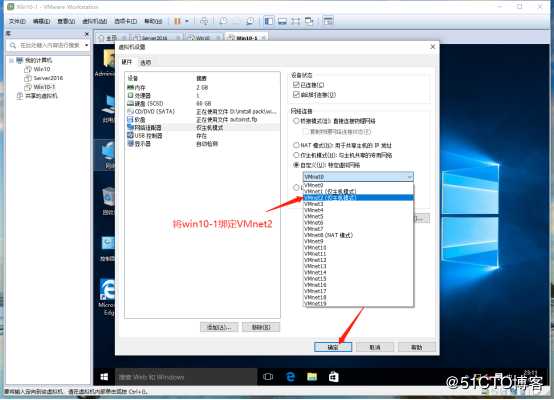Choose VMnet1 (仅主机模式) from the list
554x400 pixels.
click(358, 191)
